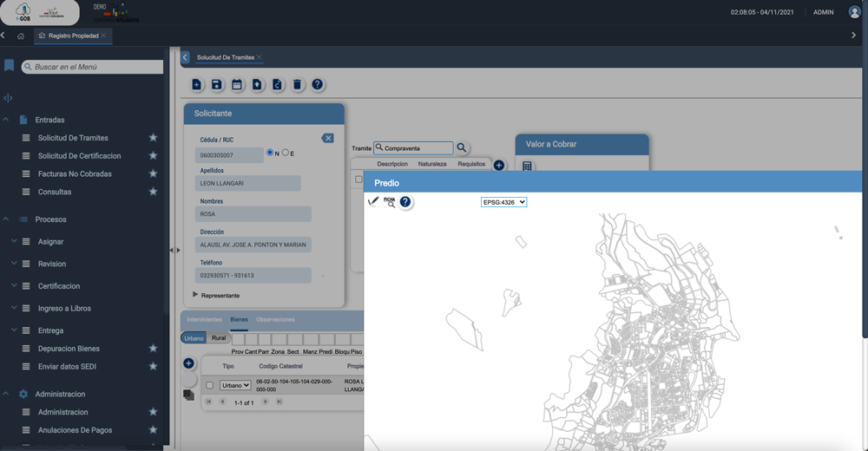Screen dimensions: 868x451
Task: Switch to the Intervinientes tab
Action: pos(204,320)
